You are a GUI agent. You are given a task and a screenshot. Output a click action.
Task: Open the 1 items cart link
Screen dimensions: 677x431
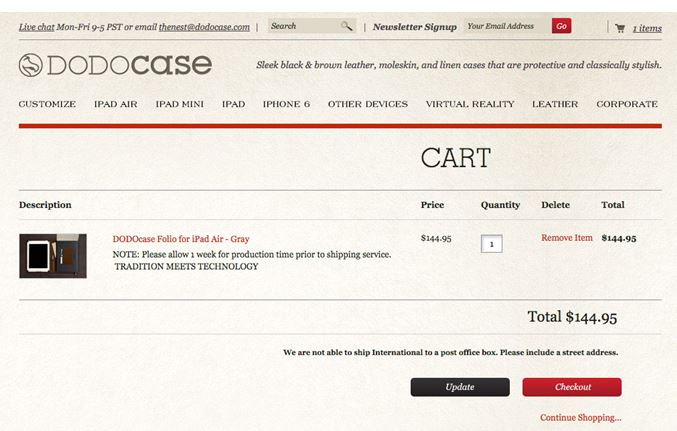click(647, 29)
